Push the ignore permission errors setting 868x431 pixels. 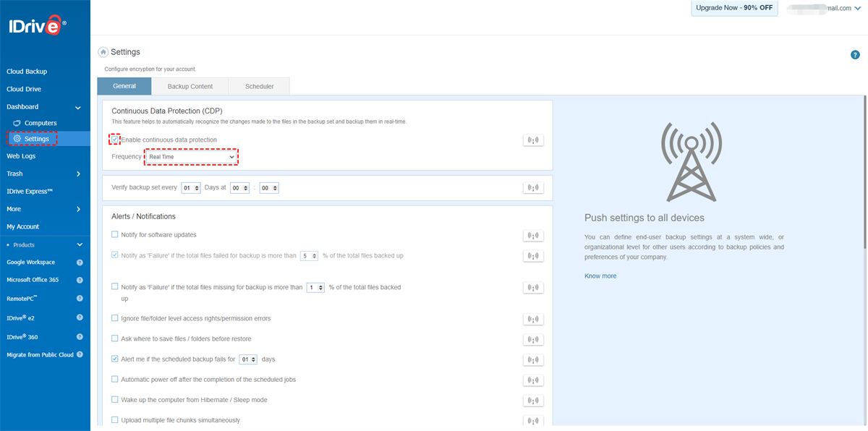coord(533,320)
